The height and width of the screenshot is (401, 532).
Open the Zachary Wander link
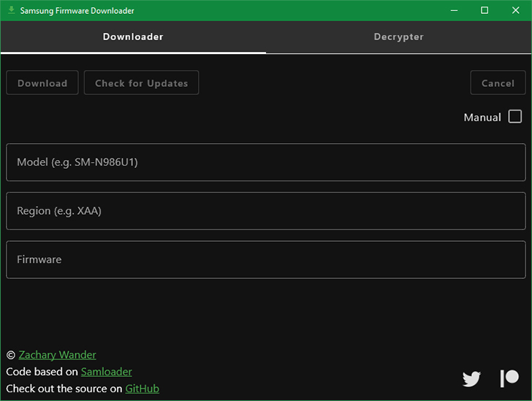(x=57, y=355)
